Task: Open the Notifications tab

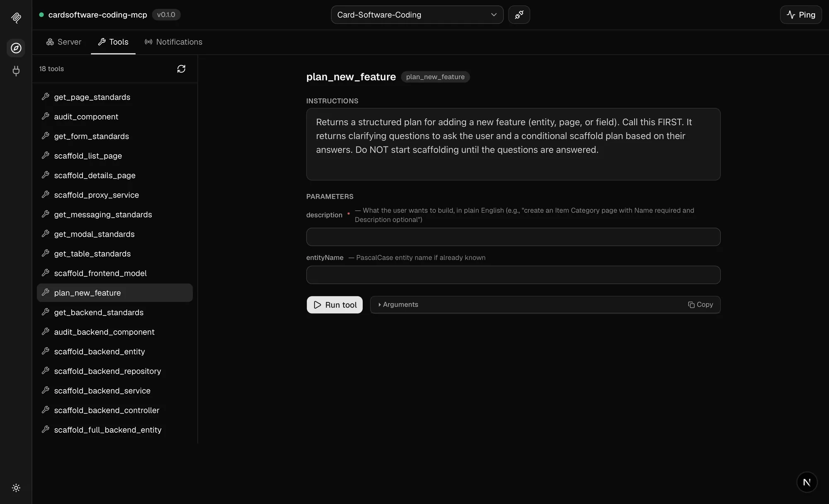Action: click(173, 42)
